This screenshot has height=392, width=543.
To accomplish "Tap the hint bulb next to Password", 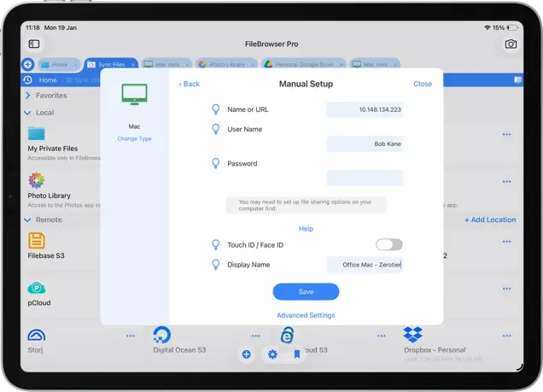I will (215, 163).
